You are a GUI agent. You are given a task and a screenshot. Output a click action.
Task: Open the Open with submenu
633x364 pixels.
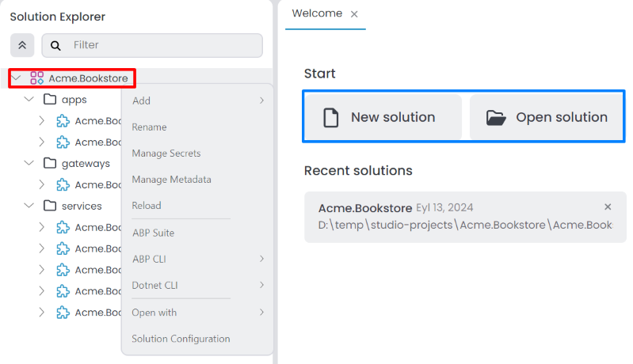[197, 313]
